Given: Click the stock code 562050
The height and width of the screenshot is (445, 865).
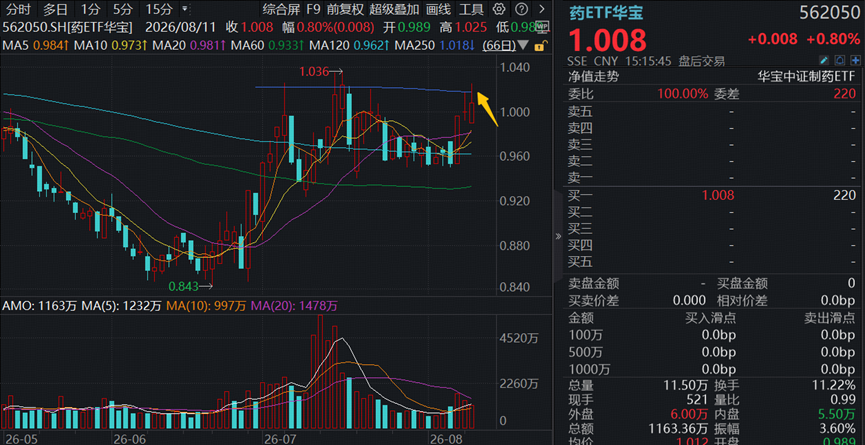Looking at the screenshot, I should tap(829, 13).
